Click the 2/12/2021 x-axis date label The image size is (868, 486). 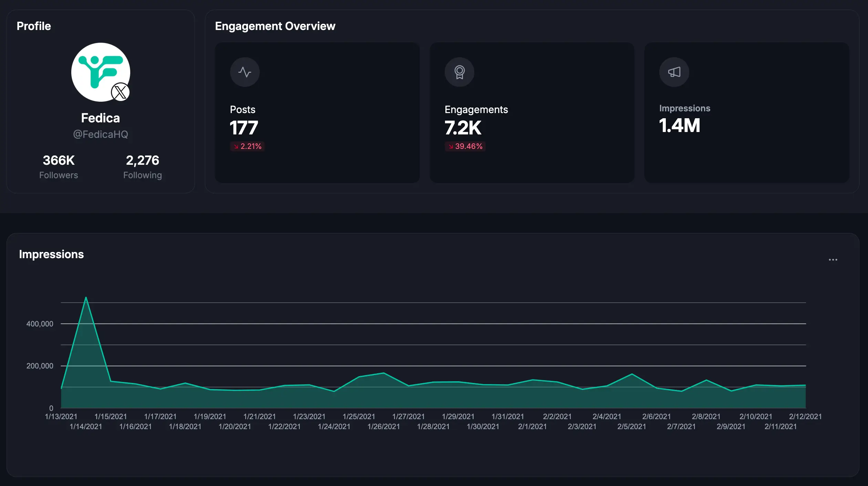[805, 416]
